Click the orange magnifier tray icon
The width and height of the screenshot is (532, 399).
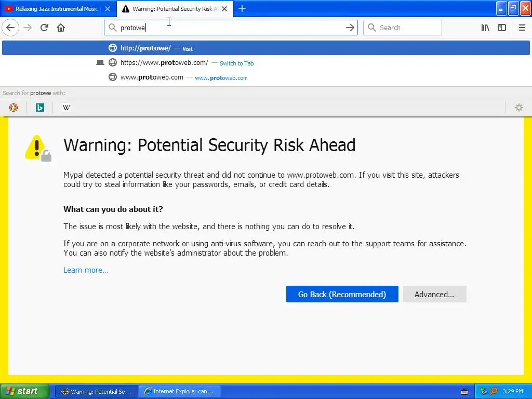pos(494,391)
